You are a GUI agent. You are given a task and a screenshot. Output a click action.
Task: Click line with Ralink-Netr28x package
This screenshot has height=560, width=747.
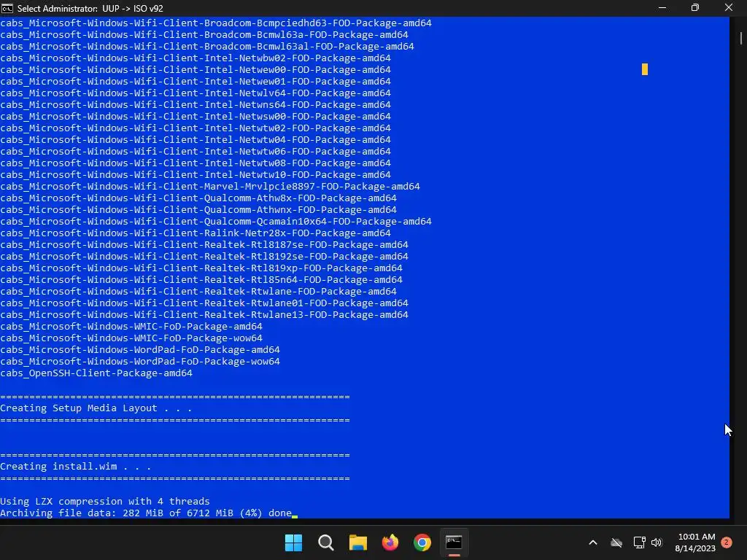[x=196, y=233]
